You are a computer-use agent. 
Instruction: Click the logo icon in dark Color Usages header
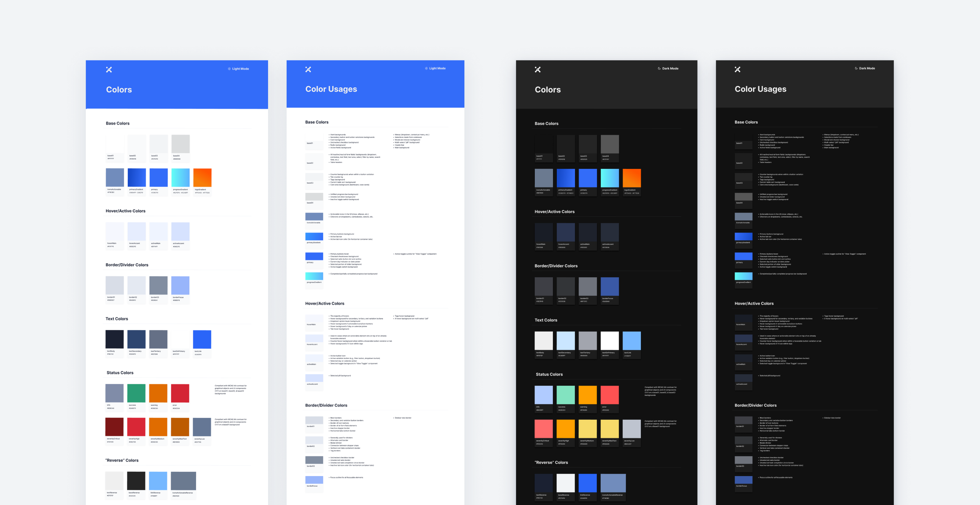point(737,69)
